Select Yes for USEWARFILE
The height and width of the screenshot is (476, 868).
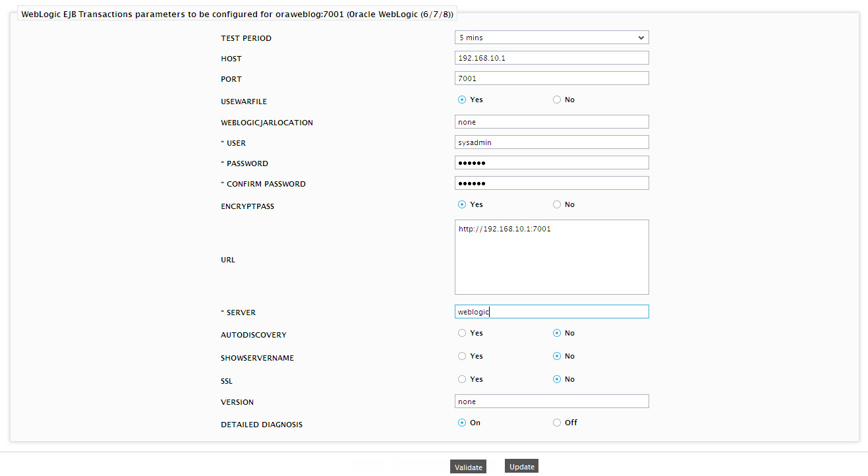(462, 100)
